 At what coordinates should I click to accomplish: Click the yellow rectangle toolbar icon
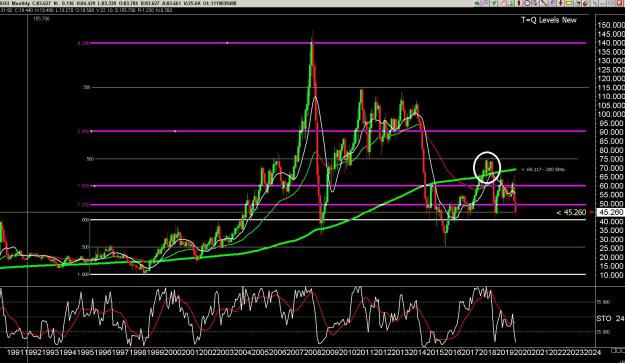[x=569, y=3]
